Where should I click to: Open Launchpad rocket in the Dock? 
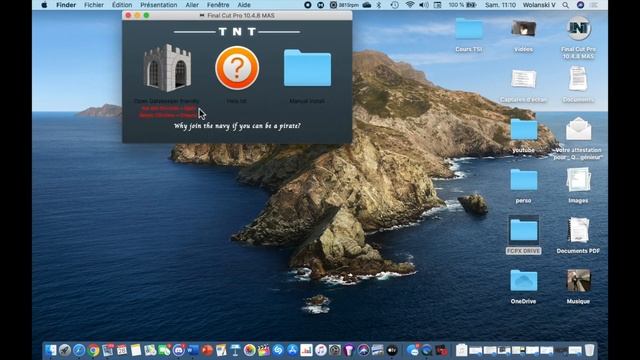(x=65, y=350)
